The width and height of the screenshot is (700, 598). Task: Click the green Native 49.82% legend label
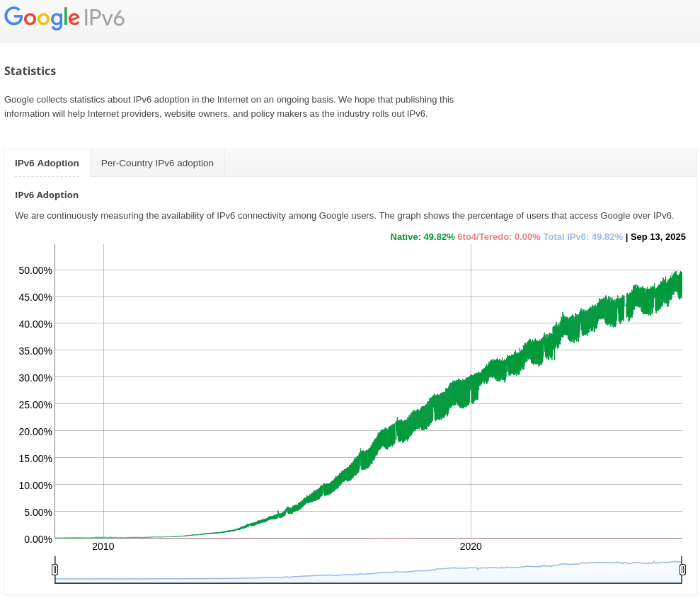(x=423, y=237)
